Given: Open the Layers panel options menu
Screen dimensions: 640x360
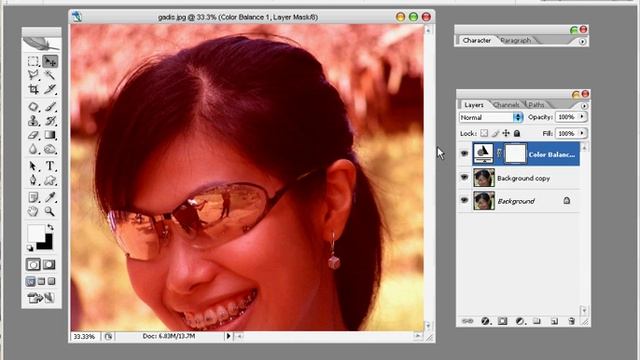Looking at the screenshot, I should 584,106.
